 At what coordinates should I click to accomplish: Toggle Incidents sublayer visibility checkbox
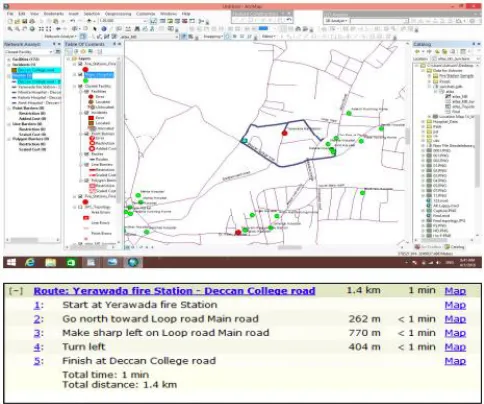87,113
